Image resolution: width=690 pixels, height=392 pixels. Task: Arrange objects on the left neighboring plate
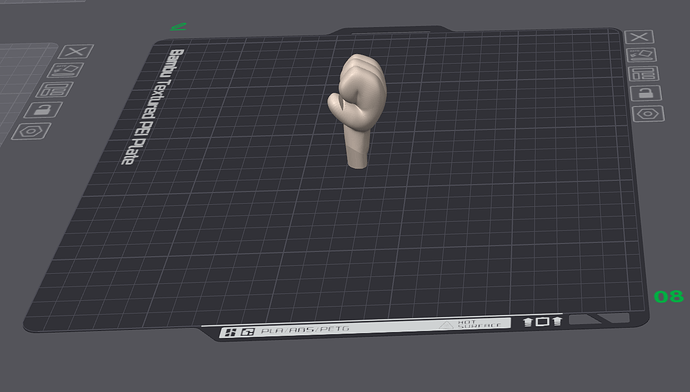(x=54, y=90)
